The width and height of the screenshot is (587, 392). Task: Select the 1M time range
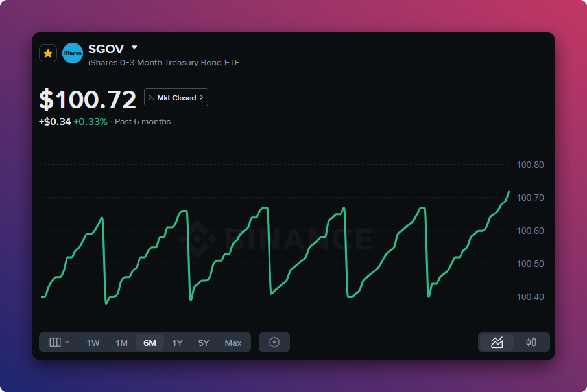[x=122, y=343]
